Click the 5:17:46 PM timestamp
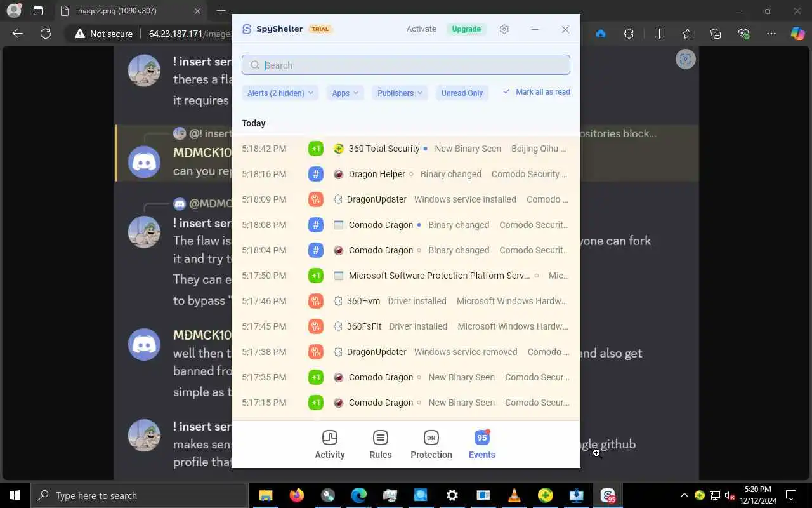This screenshot has height=508, width=812. tap(264, 301)
